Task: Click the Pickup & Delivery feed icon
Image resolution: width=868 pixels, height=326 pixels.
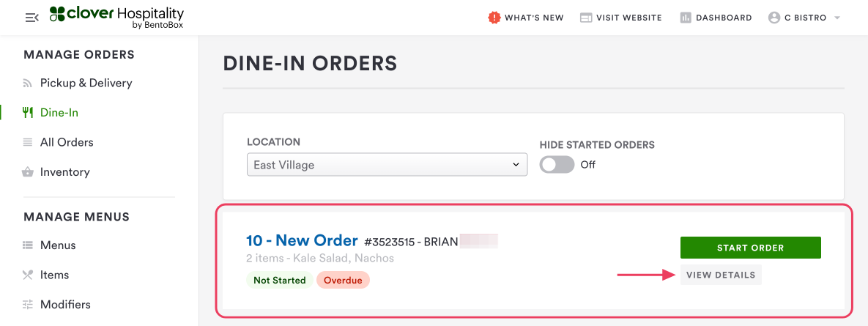Action: (x=28, y=84)
